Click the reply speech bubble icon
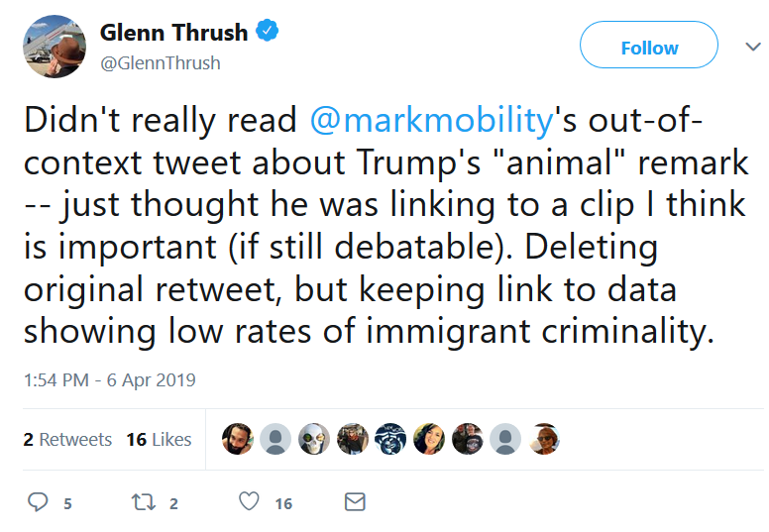Image resolution: width=769 pixels, height=532 pixels. coord(38,502)
